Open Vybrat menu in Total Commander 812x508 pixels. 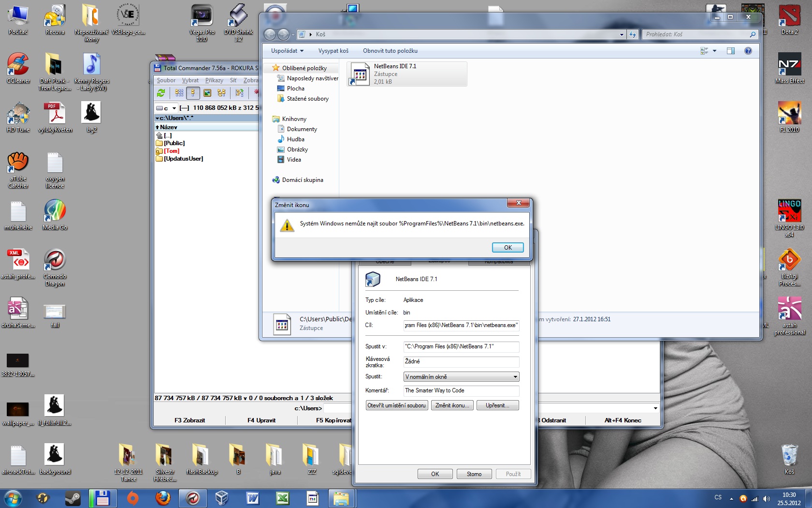pyautogui.click(x=190, y=80)
